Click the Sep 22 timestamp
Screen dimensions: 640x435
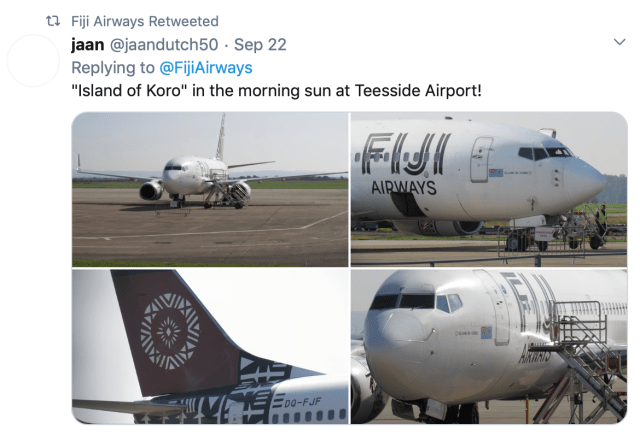pyautogui.click(x=260, y=44)
